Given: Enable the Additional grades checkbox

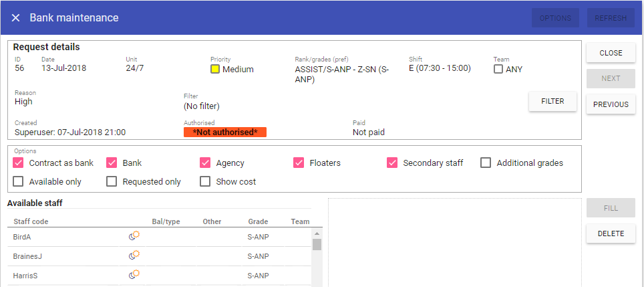Looking at the screenshot, I should point(486,163).
